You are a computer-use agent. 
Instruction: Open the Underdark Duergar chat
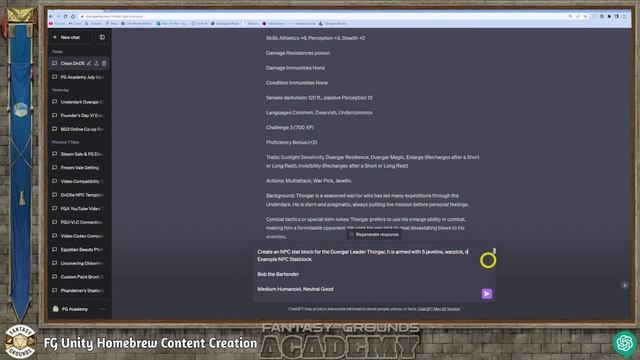point(79,102)
